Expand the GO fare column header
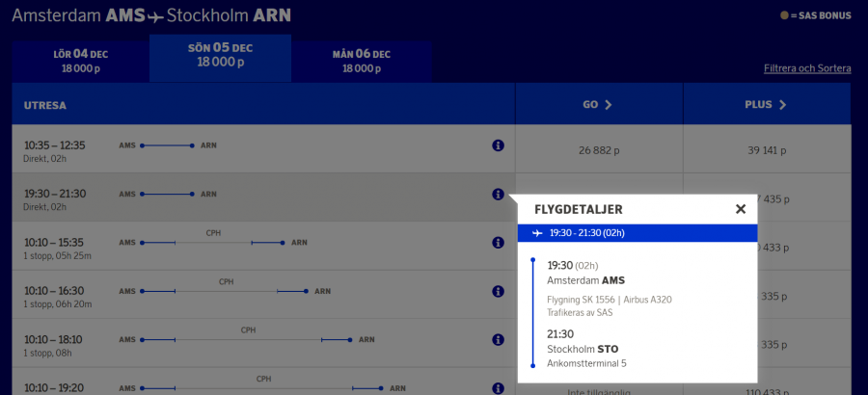The image size is (868, 395). click(598, 104)
